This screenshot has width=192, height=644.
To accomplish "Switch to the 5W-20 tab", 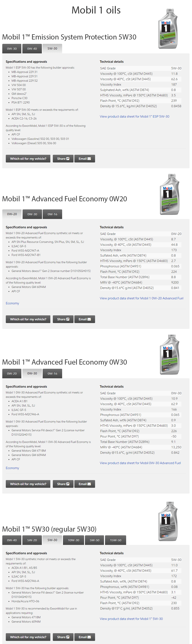I will coord(32,540).
